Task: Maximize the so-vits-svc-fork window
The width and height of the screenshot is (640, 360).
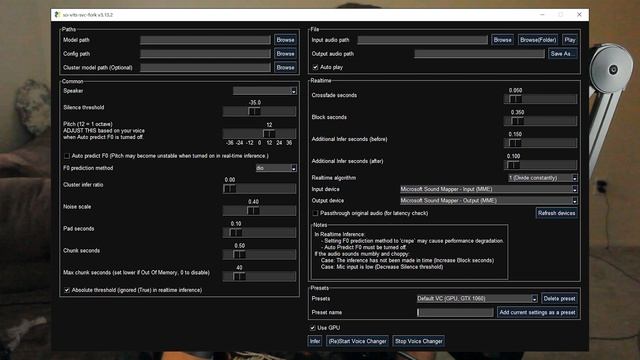Action: tap(561, 15)
